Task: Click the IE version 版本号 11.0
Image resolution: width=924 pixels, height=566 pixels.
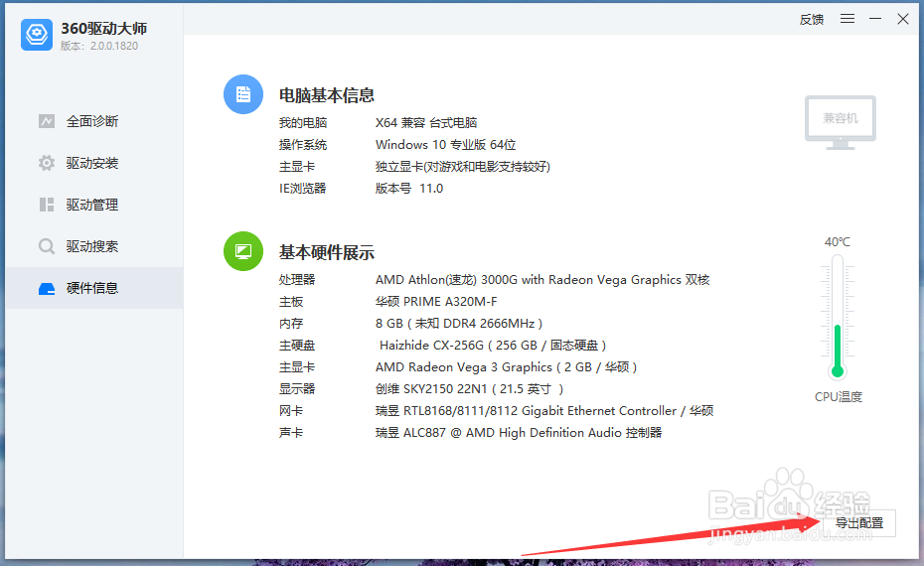Action: 409,189
